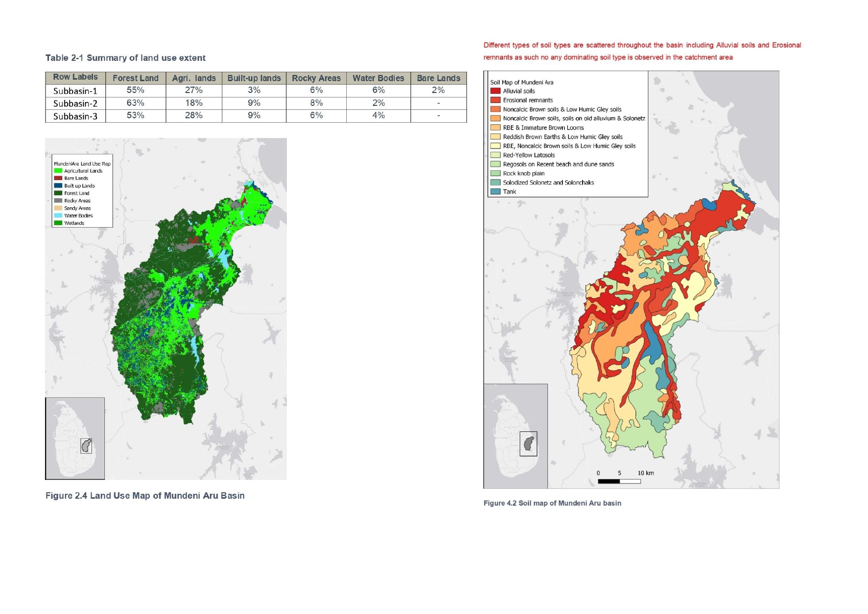Image resolution: width=868 pixels, height=614 pixels.
Task: Click the Bare Lands column header
Action: 438,78
